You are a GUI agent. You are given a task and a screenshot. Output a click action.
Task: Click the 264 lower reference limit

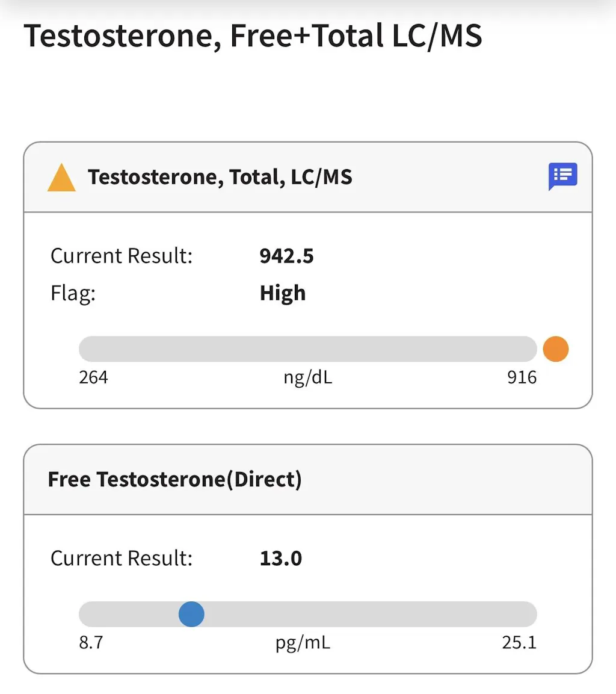93,377
